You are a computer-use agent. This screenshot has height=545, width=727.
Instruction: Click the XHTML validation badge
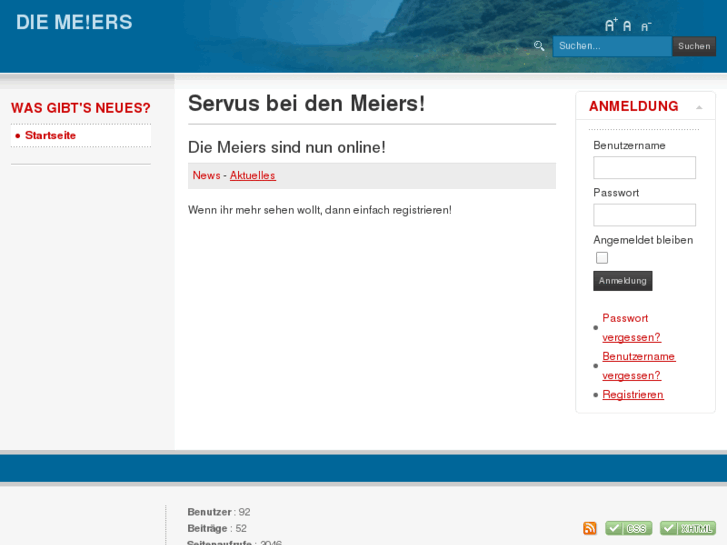(x=688, y=528)
